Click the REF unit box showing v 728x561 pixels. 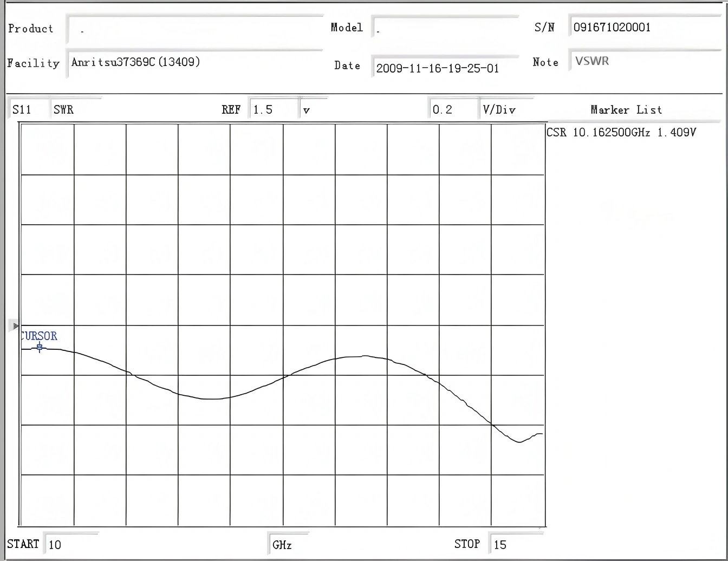[x=314, y=109]
